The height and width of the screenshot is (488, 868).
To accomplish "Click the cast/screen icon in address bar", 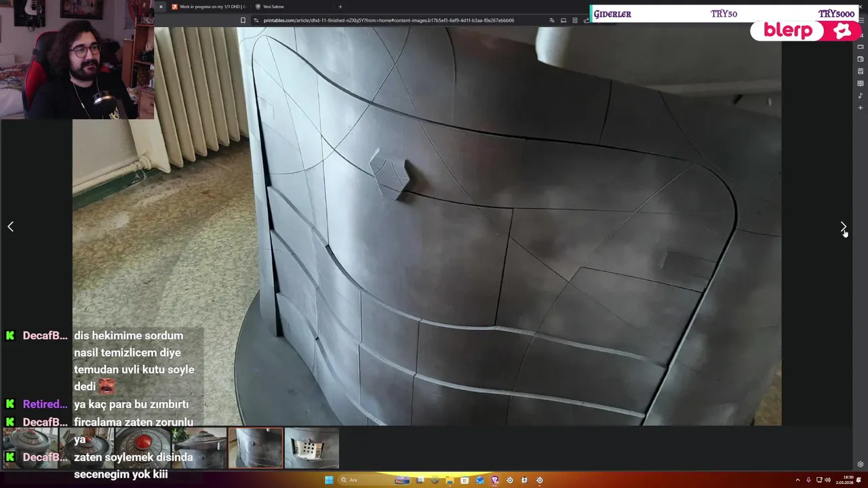I will (x=564, y=20).
